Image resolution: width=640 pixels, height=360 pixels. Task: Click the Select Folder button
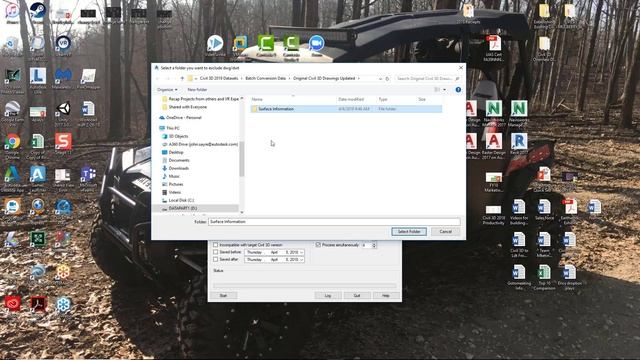point(409,231)
